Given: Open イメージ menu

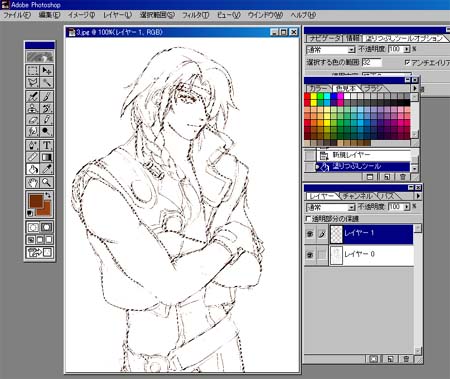Looking at the screenshot, I should [x=81, y=15].
